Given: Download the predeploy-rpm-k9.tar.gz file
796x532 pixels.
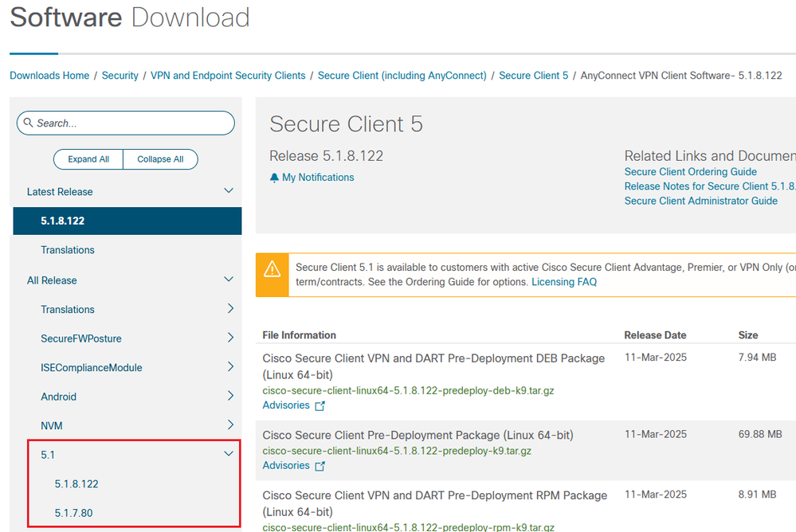Looking at the screenshot, I should click(408, 527).
